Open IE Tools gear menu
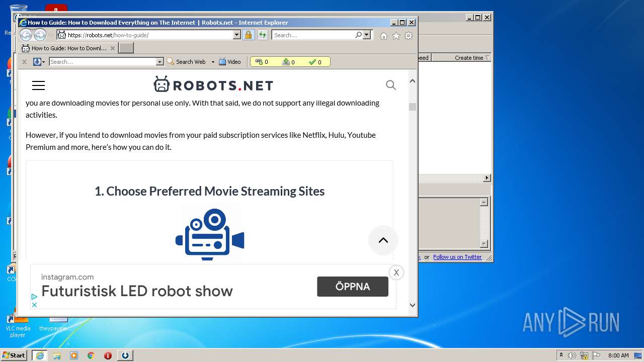Image resolution: width=644 pixels, height=362 pixels. 409,36
